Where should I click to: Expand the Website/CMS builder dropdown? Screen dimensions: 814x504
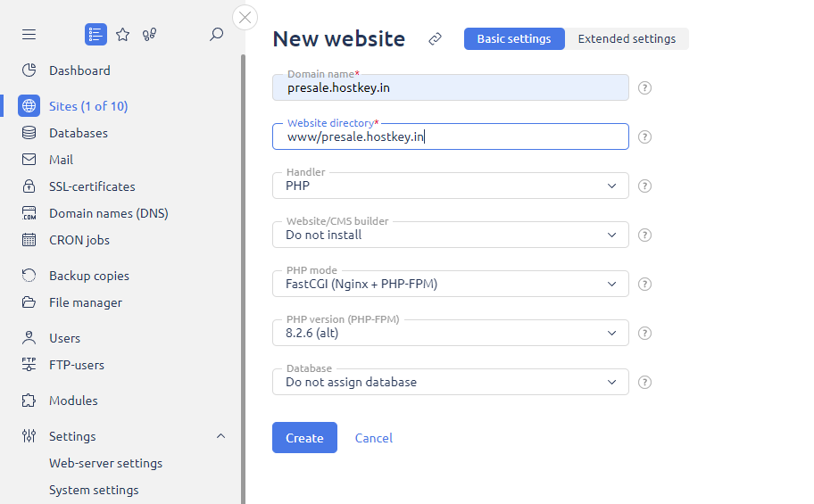[x=450, y=235]
